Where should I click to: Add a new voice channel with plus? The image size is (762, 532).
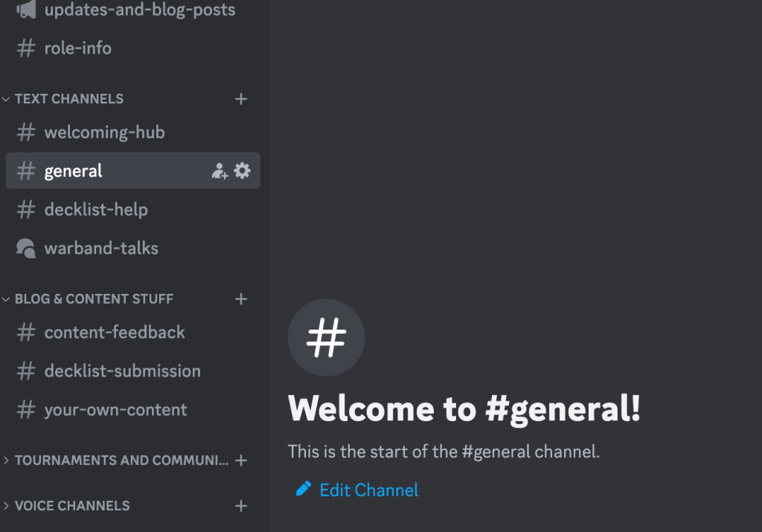coord(241,506)
